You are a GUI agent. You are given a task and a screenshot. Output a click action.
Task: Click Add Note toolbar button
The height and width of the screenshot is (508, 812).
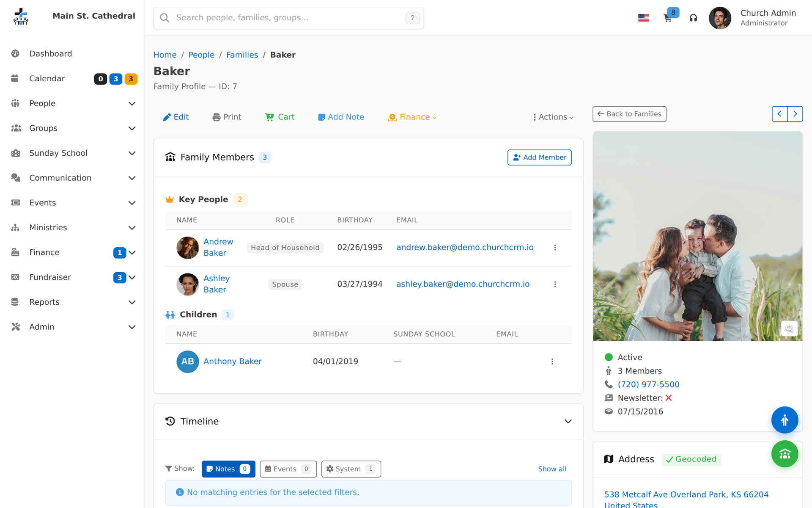(341, 117)
